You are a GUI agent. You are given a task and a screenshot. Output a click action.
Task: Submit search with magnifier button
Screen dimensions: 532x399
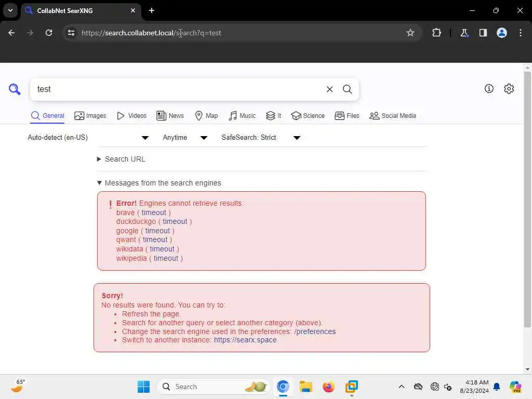[x=347, y=89]
